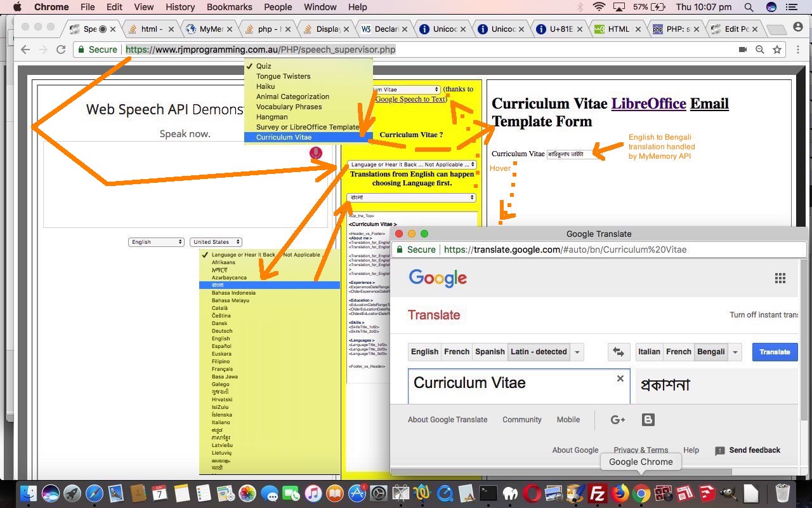This screenshot has height=508, width=812.
Task: Reload the page in Chrome
Action: click(61, 50)
